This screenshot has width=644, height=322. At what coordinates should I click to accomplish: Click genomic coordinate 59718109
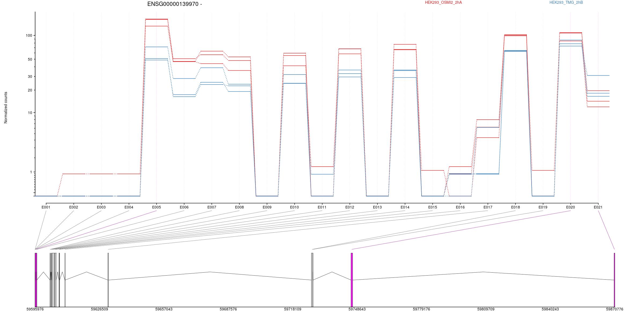(x=292, y=309)
